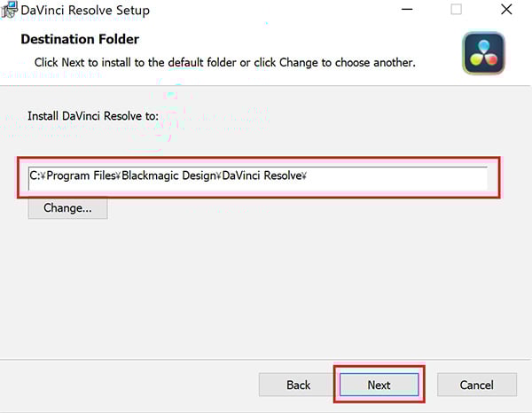Click the 'Install DaVinci Resolve to:' label

point(93,116)
